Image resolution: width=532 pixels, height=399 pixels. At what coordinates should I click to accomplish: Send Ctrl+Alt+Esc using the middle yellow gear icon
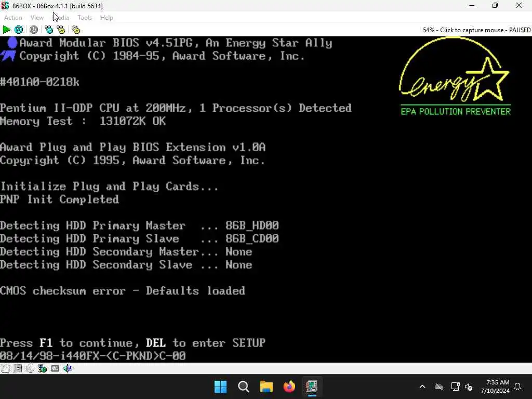pos(61,30)
